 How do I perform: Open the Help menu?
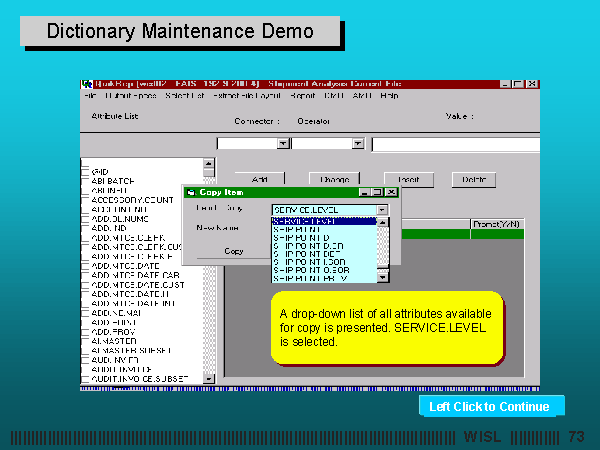coord(389,96)
